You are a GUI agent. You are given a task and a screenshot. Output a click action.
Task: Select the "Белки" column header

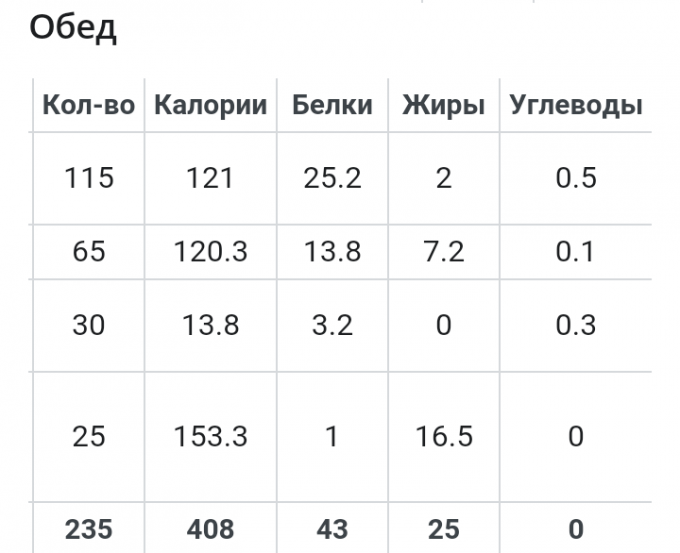tap(332, 105)
